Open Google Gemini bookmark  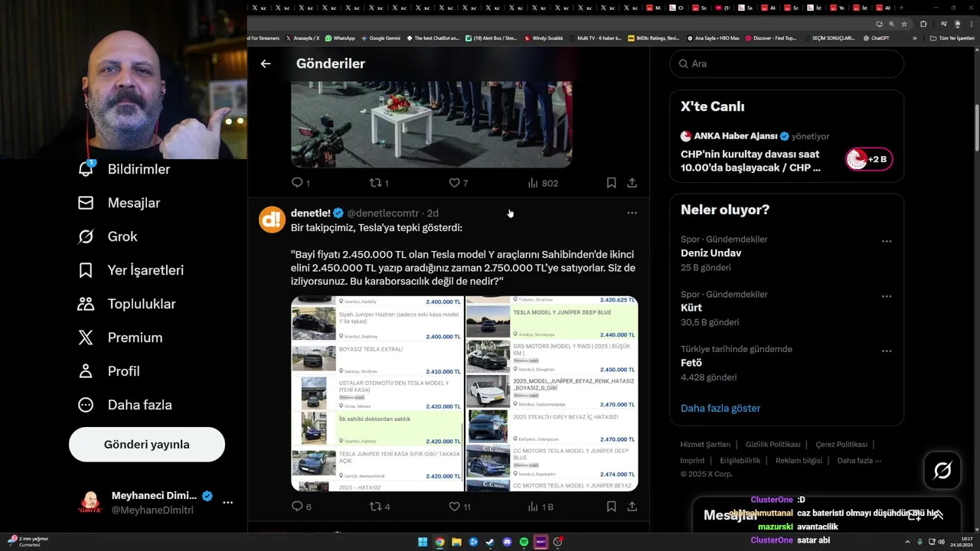click(x=381, y=37)
